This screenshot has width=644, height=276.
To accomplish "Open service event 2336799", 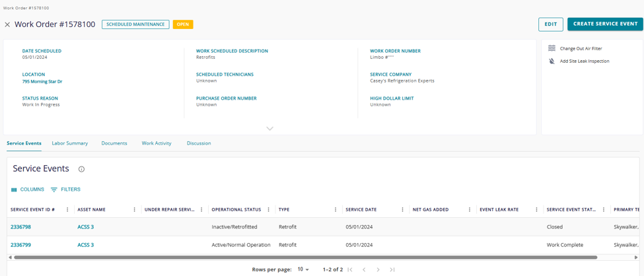I will (21, 245).
